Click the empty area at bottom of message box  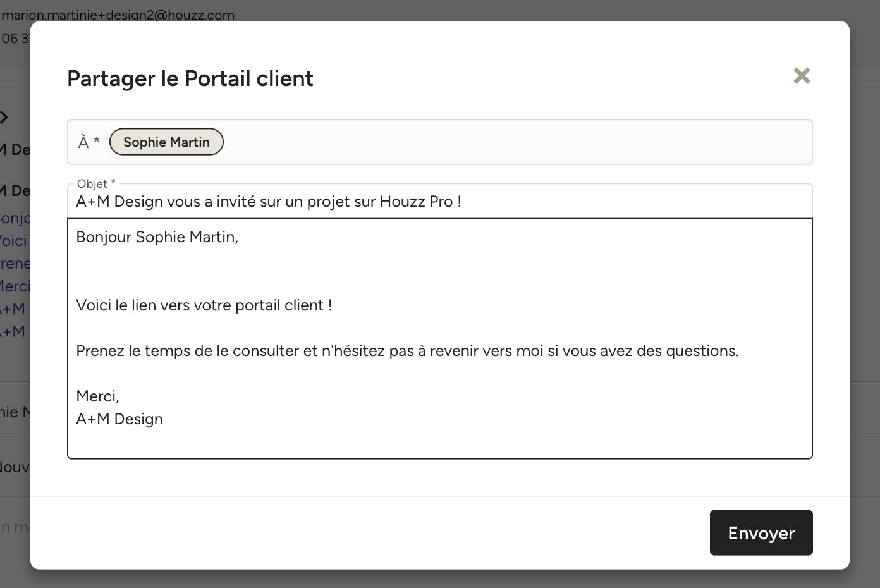click(439, 444)
